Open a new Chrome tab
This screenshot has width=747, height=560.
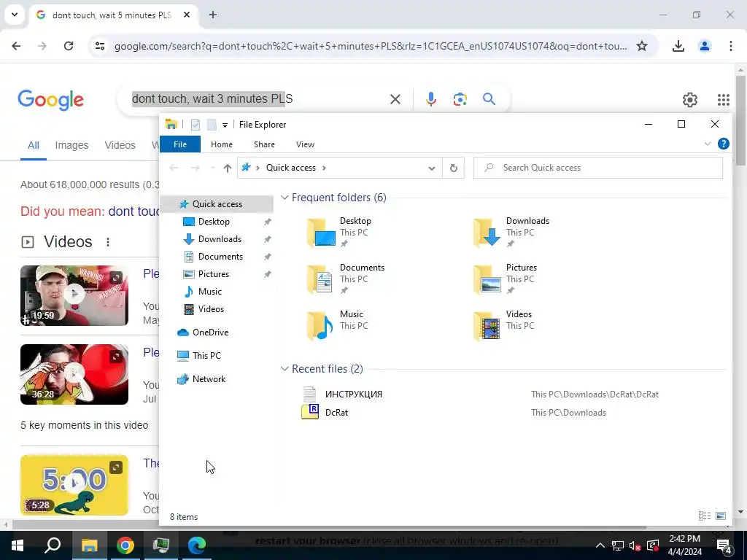tap(213, 15)
